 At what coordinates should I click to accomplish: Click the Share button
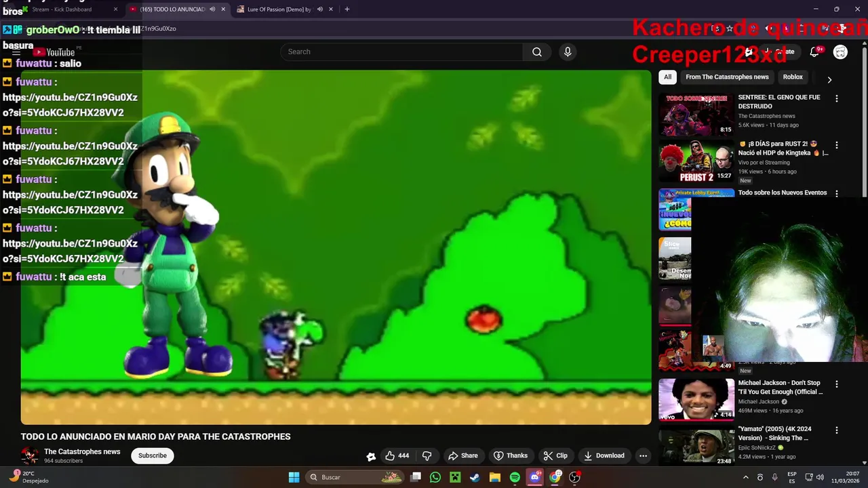pos(463,455)
